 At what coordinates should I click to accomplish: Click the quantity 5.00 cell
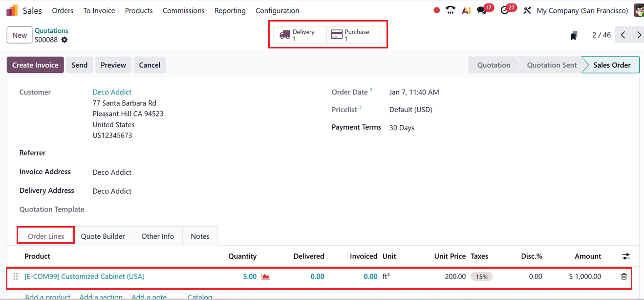click(x=250, y=277)
